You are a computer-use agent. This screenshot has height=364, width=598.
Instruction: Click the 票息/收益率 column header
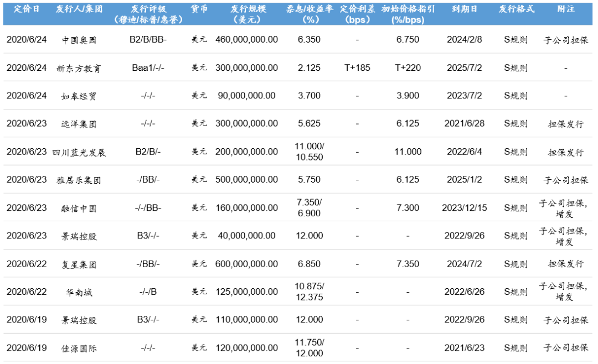(x=310, y=14)
